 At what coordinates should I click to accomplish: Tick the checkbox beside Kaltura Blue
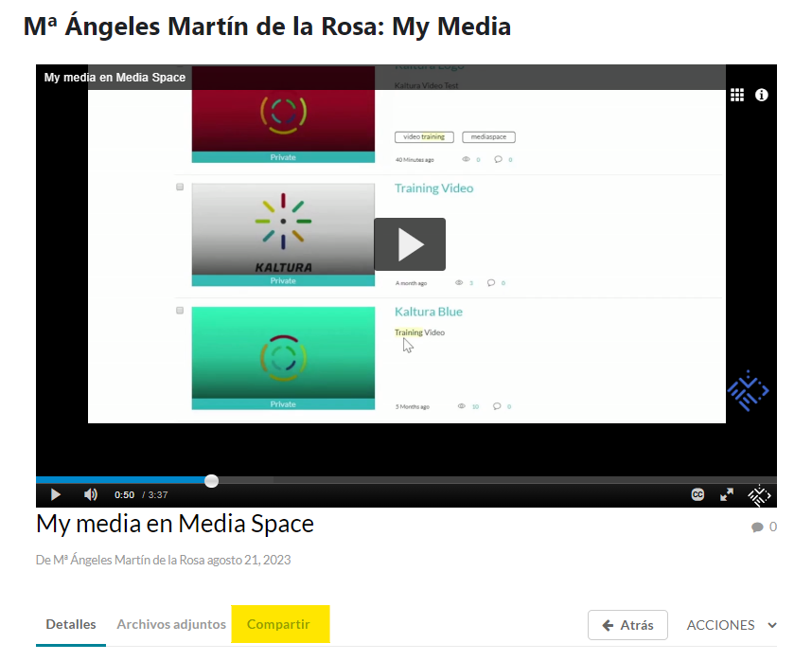pyautogui.click(x=180, y=311)
